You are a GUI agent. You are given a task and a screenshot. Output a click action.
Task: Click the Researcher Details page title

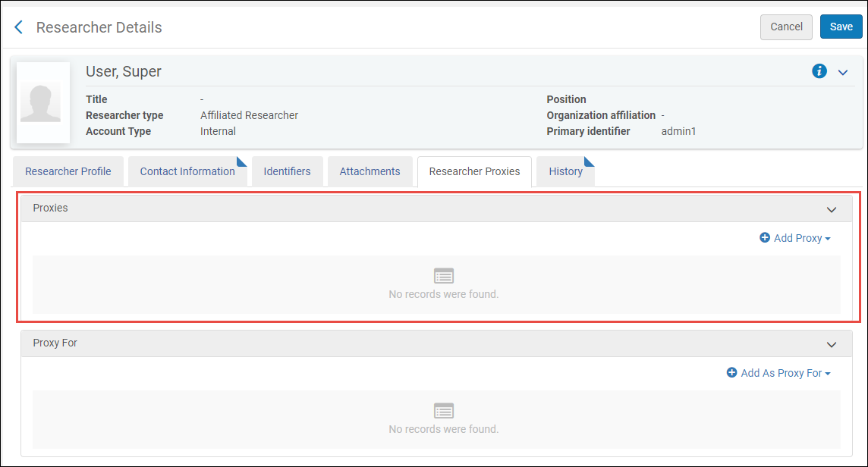coord(99,27)
